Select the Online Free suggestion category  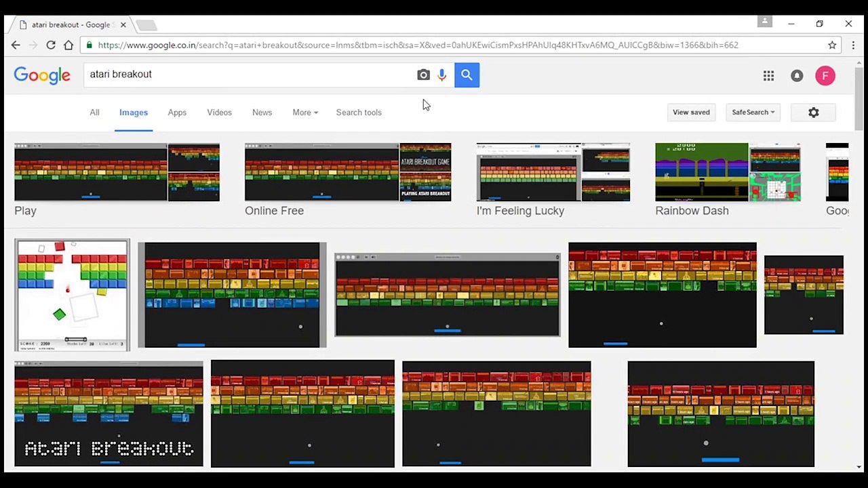(274, 211)
